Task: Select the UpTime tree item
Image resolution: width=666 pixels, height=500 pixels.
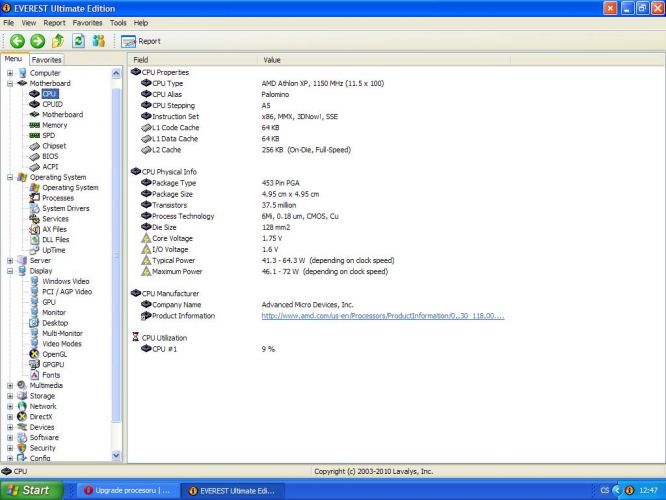Action: point(54,250)
